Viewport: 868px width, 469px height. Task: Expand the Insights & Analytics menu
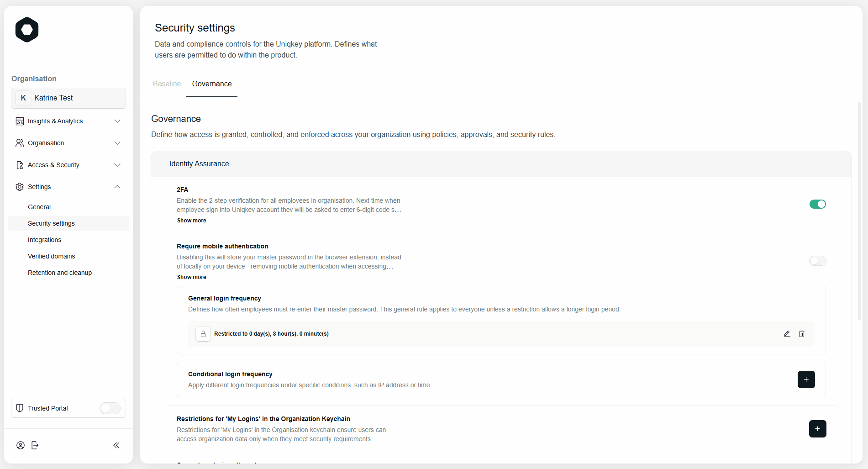click(68, 121)
